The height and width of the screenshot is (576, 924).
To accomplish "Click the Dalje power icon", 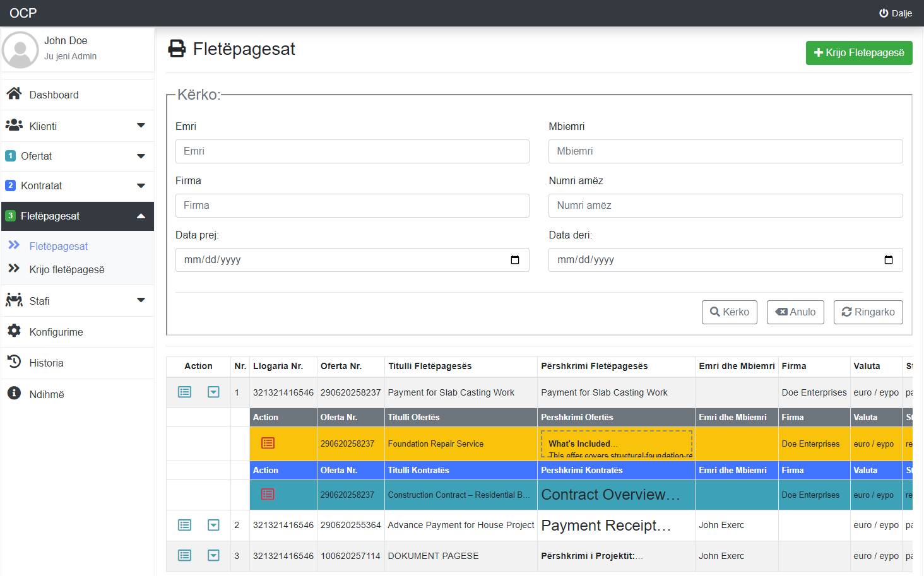I will pyautogui.click(x=884, y=13).
